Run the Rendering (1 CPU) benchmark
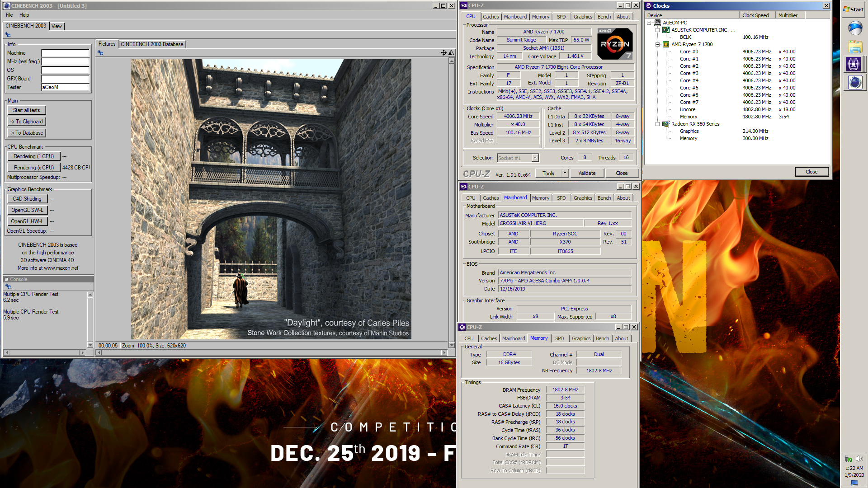 point(33,156)
